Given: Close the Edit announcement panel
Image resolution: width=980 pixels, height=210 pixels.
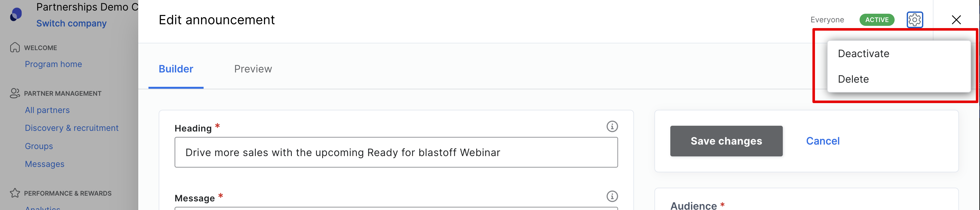Looking at the screenshot, I should click(956, 20).
